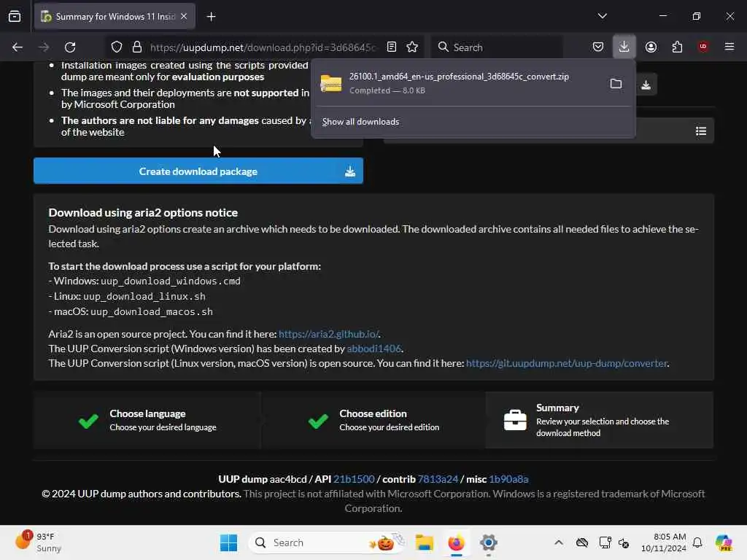Close the Summary for Windows 11 tab
The image size is (747, 560).
pos(184,16)
